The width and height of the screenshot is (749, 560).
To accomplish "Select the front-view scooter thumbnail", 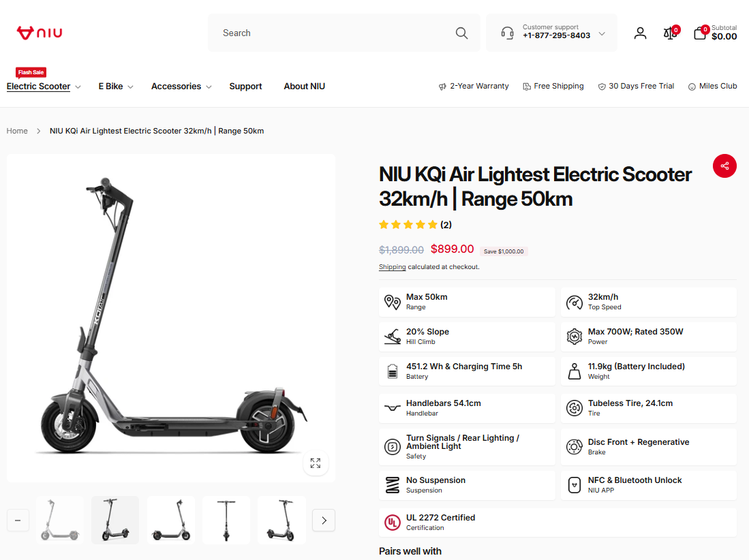I will click(x=226, y=520).
